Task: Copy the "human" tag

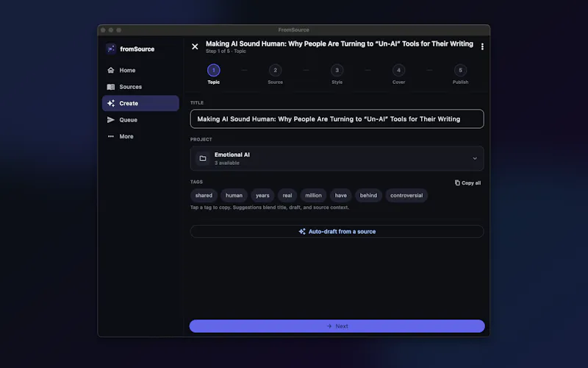Action: point(234,195)
